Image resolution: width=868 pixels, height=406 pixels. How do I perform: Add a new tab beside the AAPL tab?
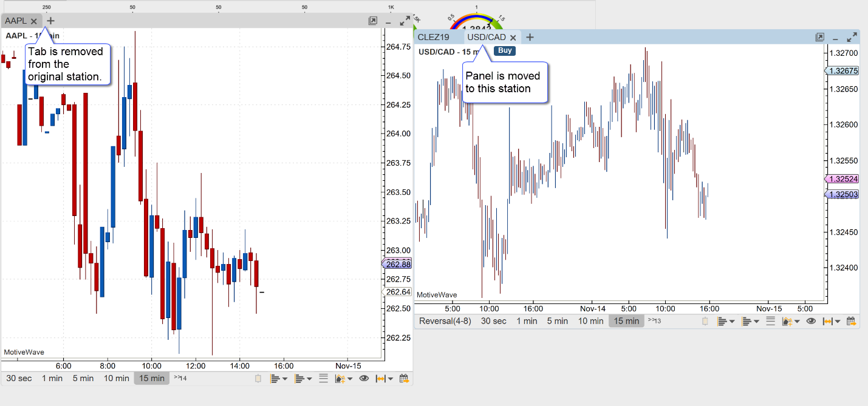[50, 21]
